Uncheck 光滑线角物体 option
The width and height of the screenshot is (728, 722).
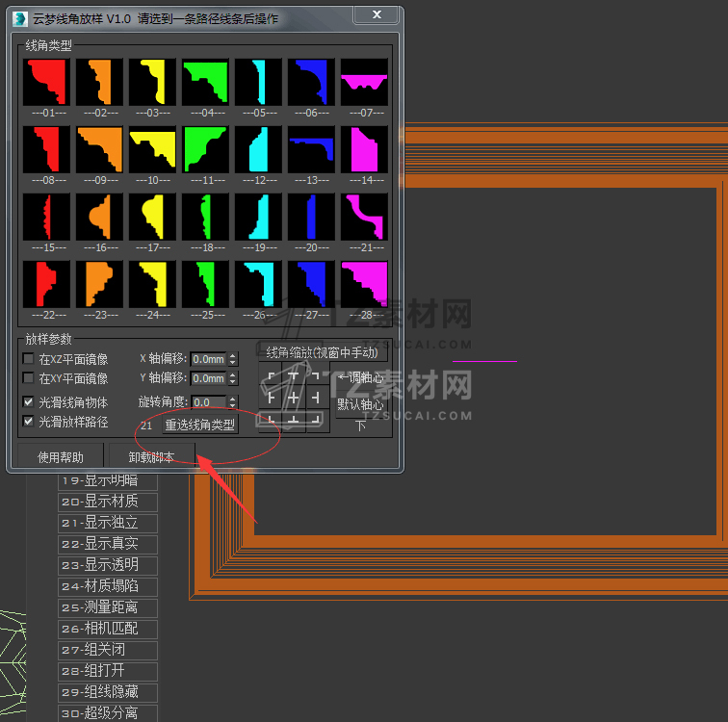[x=28, y=401]
